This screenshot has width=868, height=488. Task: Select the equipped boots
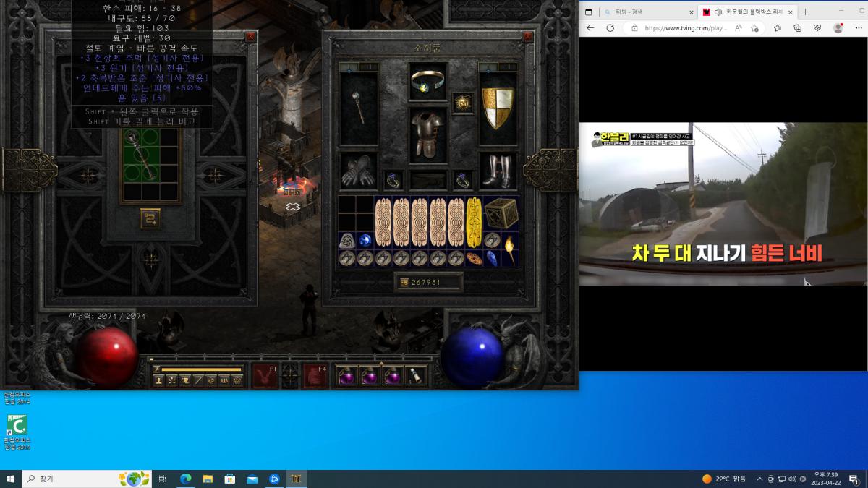click(x=498, y=171)
